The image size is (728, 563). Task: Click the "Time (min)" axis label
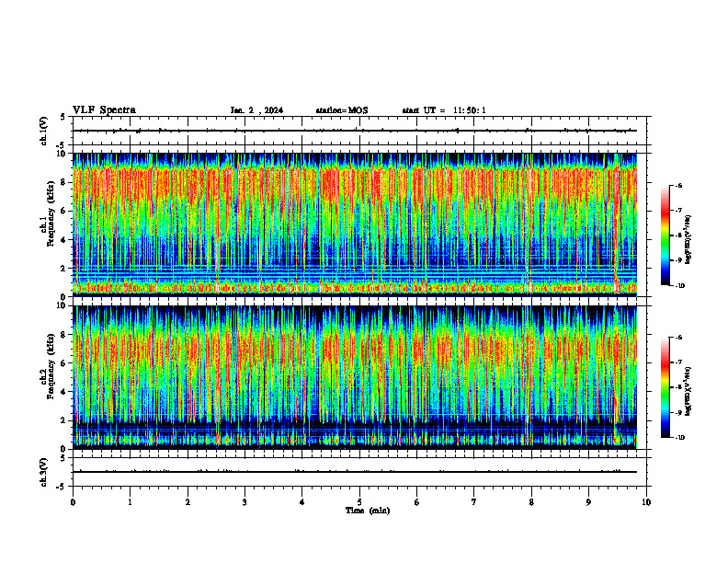click(x=368, y=511)
